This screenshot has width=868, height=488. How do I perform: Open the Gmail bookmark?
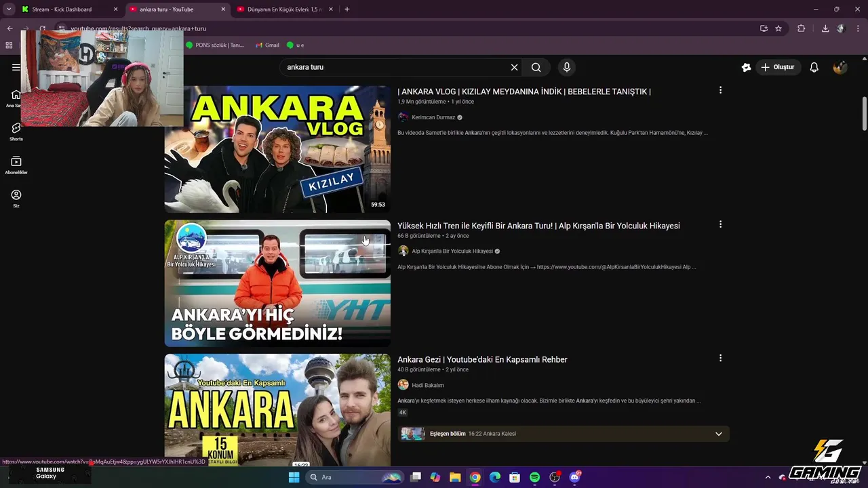[x=267, y=45]
